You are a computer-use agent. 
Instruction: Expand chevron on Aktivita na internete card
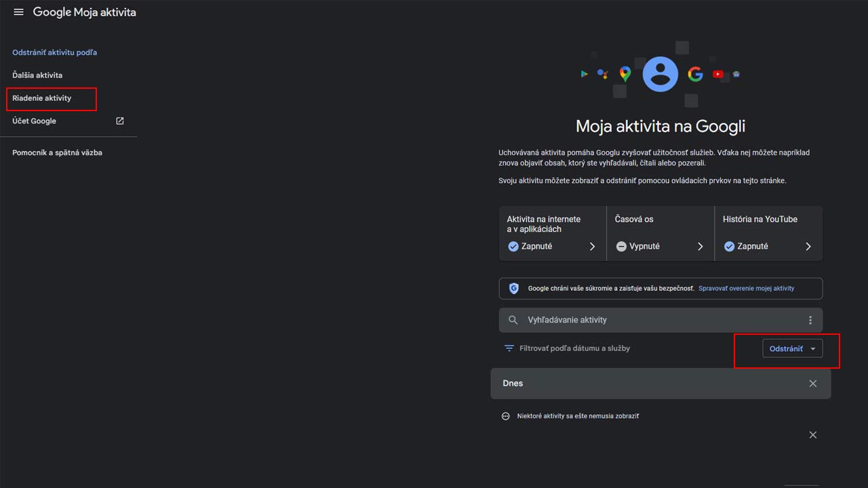tap(592, 247)
